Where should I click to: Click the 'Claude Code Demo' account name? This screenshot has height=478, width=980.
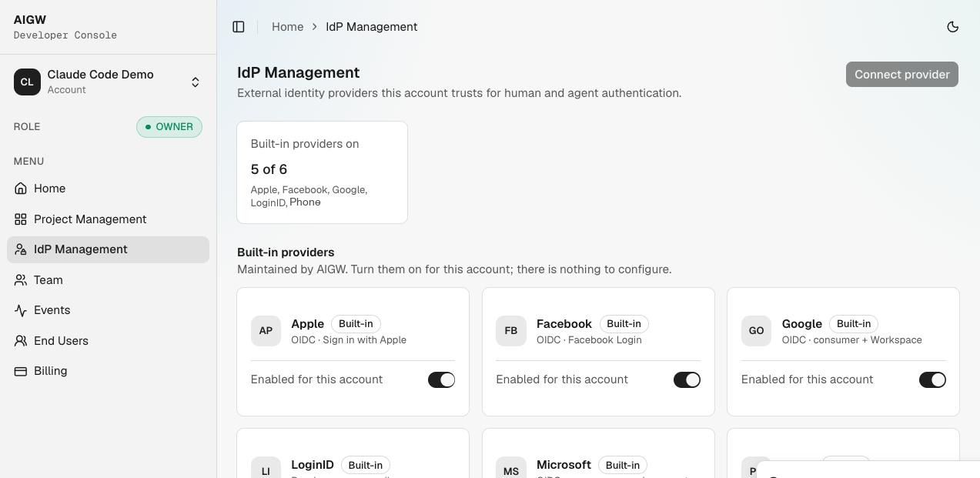click(100, 75)
